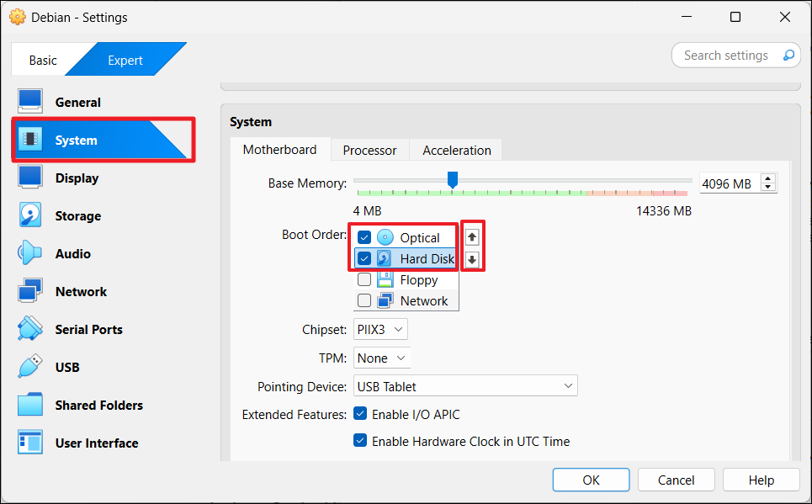The height and width of the screenshot is (504, 812).
Task: Select the USB plug icon
Action: coord(30,367)
